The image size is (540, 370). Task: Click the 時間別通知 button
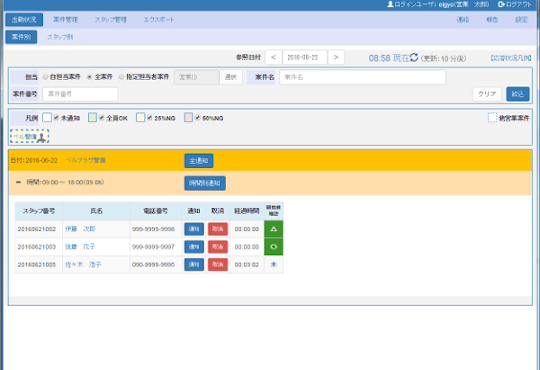pos(205,183)
